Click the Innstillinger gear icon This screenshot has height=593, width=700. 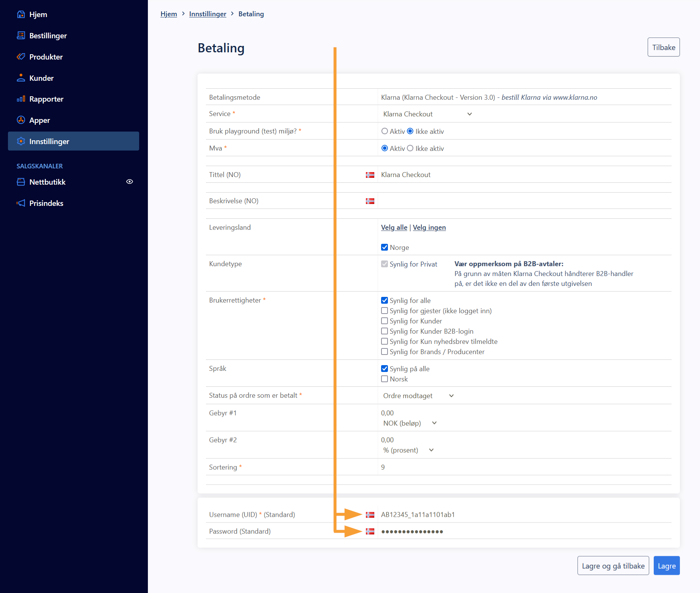point(21,141)
